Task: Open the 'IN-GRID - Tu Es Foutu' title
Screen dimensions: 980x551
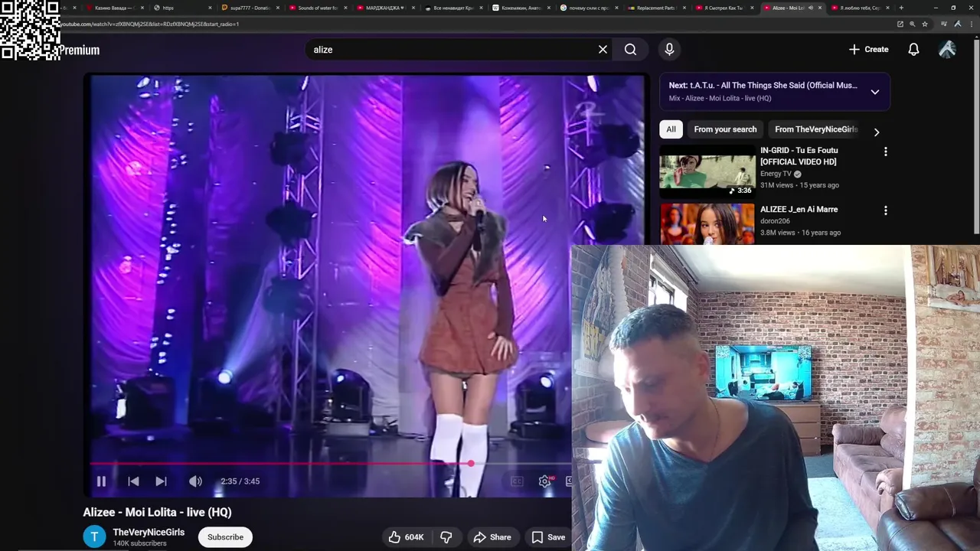Action: pos(799,156)
